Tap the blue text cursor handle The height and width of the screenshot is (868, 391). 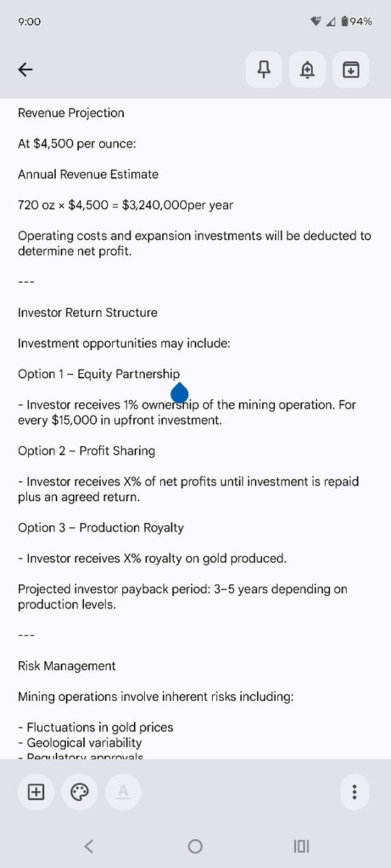180,393
